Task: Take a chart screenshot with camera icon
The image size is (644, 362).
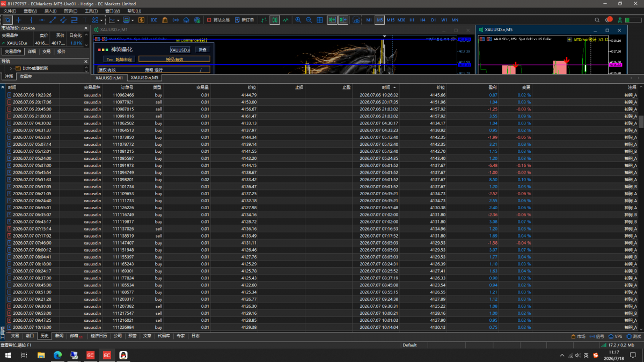Action: click(x=356, y=20)
